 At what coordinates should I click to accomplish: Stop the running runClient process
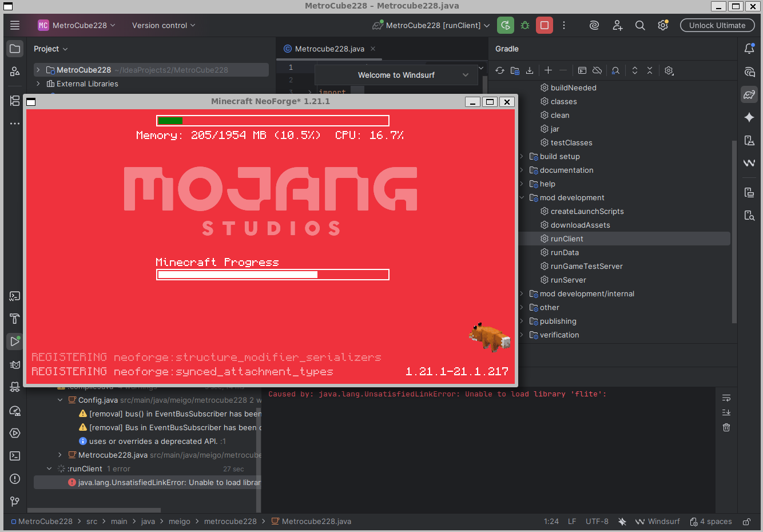point(544,25)
